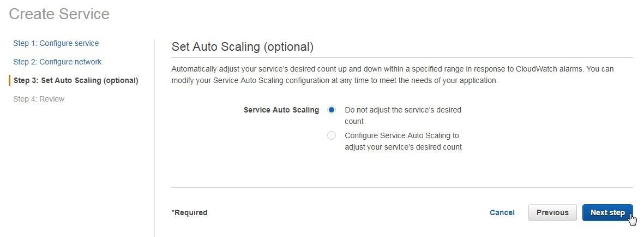The width and height of the screenshot is (644, 237).
Task: Cancel the service creation
Action: tap(502, 213)
